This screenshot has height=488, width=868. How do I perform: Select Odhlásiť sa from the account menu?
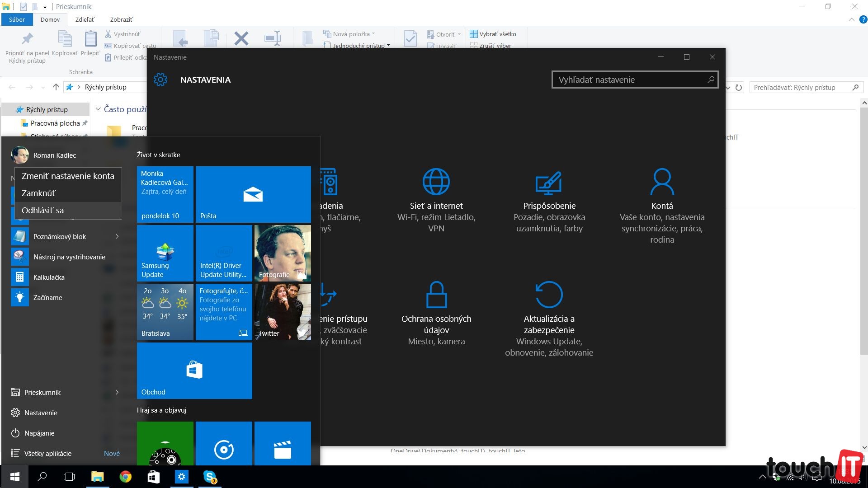[x=44, y=210]
